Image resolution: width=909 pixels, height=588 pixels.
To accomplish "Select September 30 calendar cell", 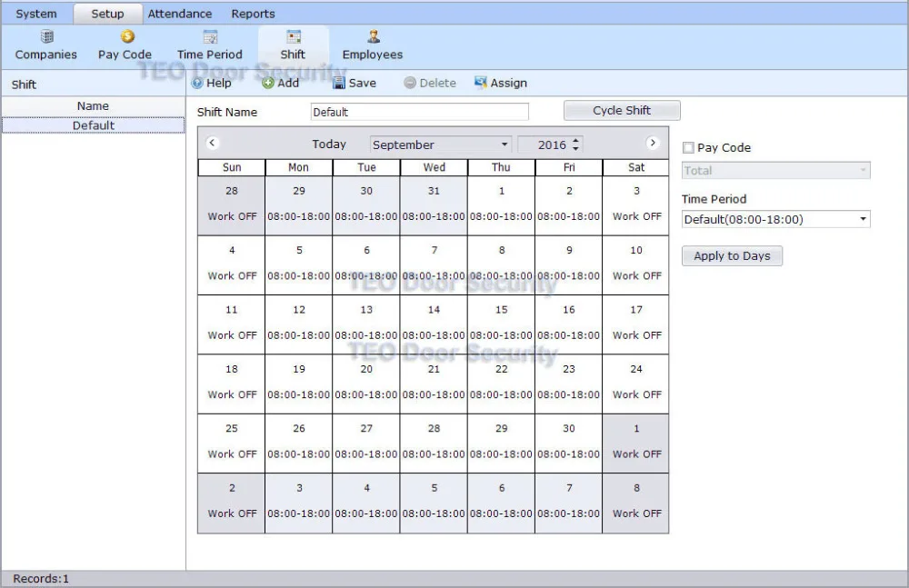I will (569, 443).
